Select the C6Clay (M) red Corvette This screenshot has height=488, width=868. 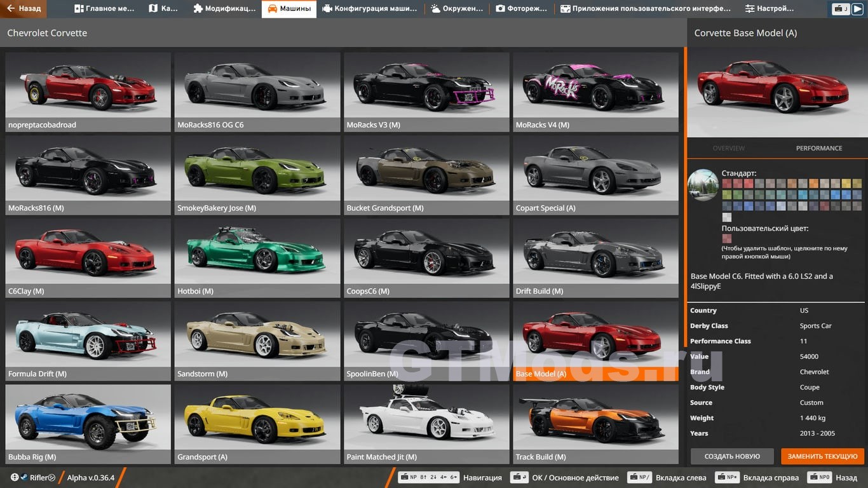pyautogui.click(x=88, y=258)
